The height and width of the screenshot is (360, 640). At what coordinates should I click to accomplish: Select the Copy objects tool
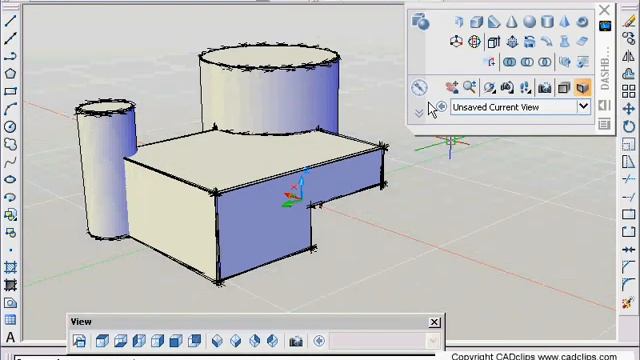(629, 38)
